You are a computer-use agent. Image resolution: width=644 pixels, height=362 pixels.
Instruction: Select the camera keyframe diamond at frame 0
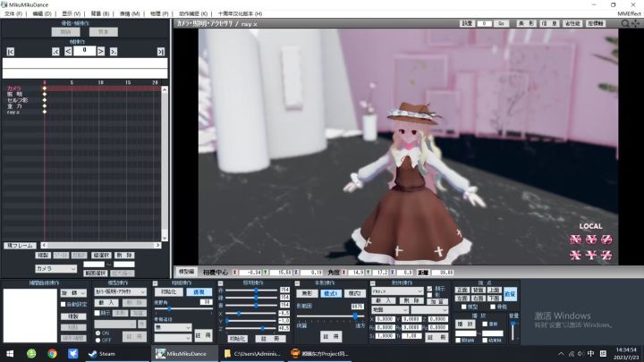(x=45, y=88)
